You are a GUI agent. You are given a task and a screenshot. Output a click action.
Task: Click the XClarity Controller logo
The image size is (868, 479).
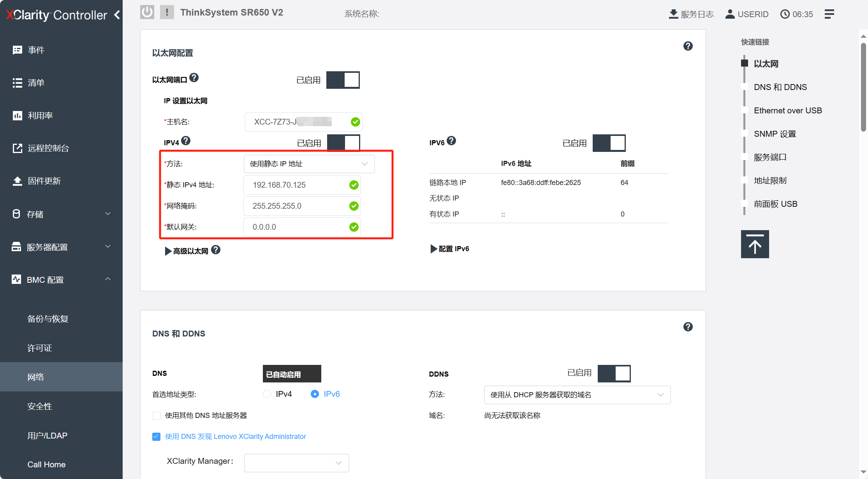pos(56,15)
